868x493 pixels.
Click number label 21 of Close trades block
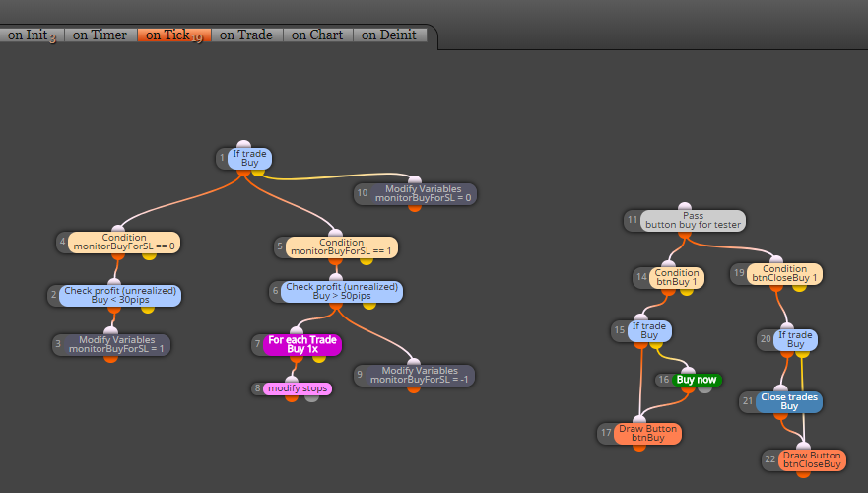point(748,401)
